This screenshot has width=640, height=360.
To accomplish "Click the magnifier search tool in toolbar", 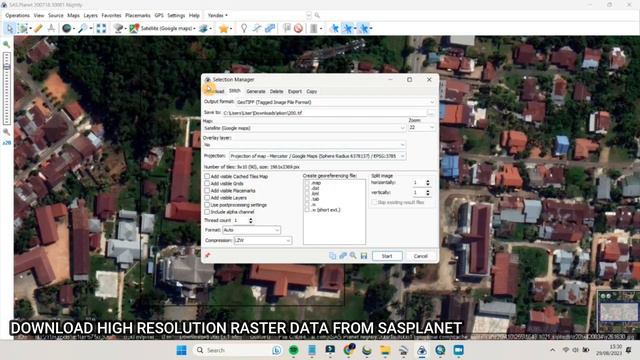I will 83,28.
